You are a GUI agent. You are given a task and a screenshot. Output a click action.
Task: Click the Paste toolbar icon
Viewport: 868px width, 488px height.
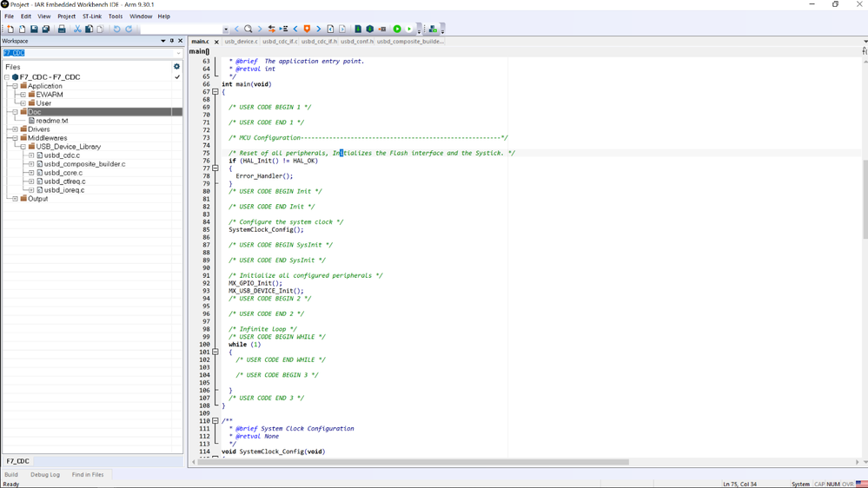coord(100,29)
